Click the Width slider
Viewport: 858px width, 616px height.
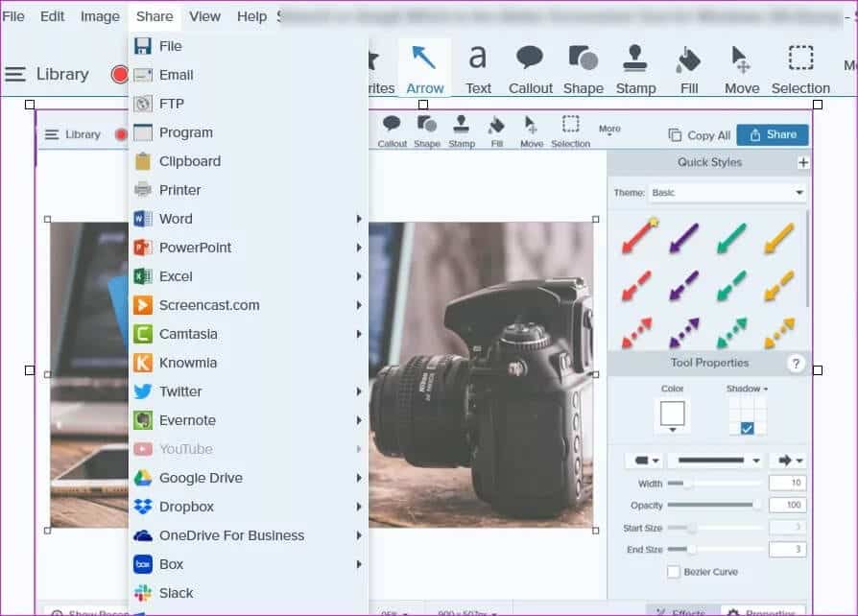pos(715,484)
